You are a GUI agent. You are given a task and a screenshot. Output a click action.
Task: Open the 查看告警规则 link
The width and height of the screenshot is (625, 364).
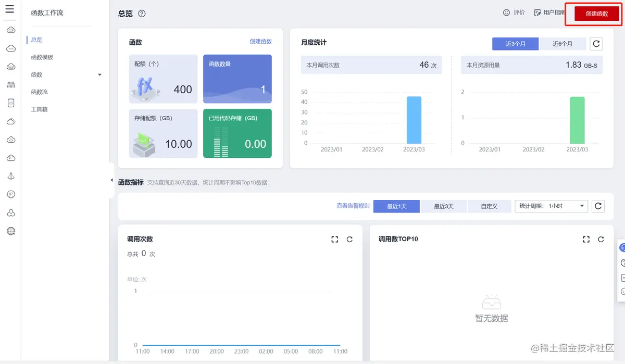353,206
